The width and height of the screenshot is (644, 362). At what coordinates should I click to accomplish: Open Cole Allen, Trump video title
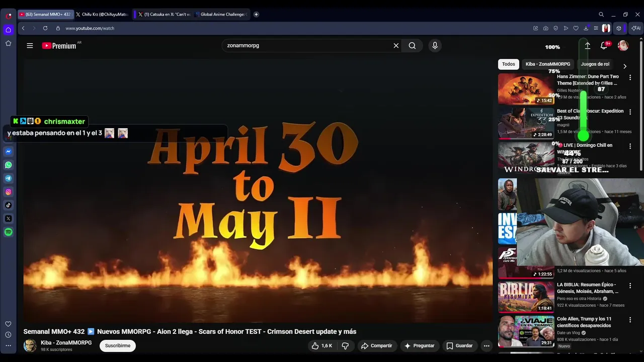(584, 322)
